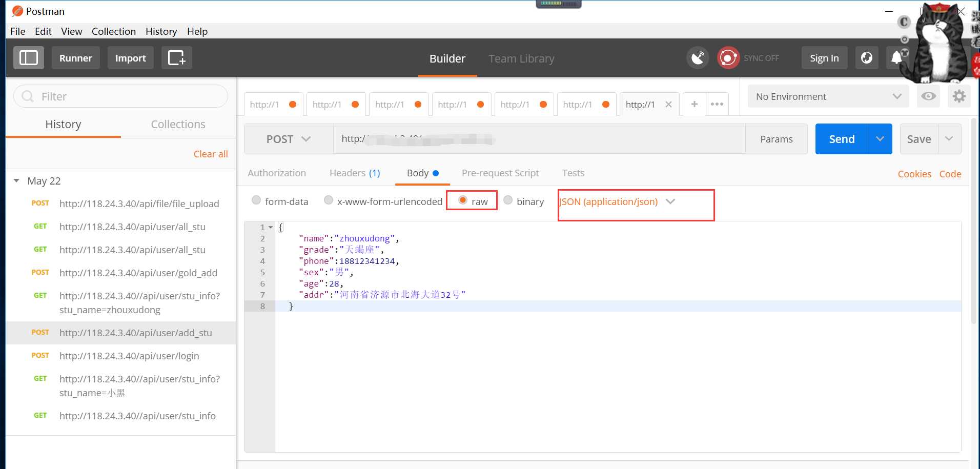Viewport: 980px width, 469px height.
Task: Click the request URL field
Action: (539, 139)
